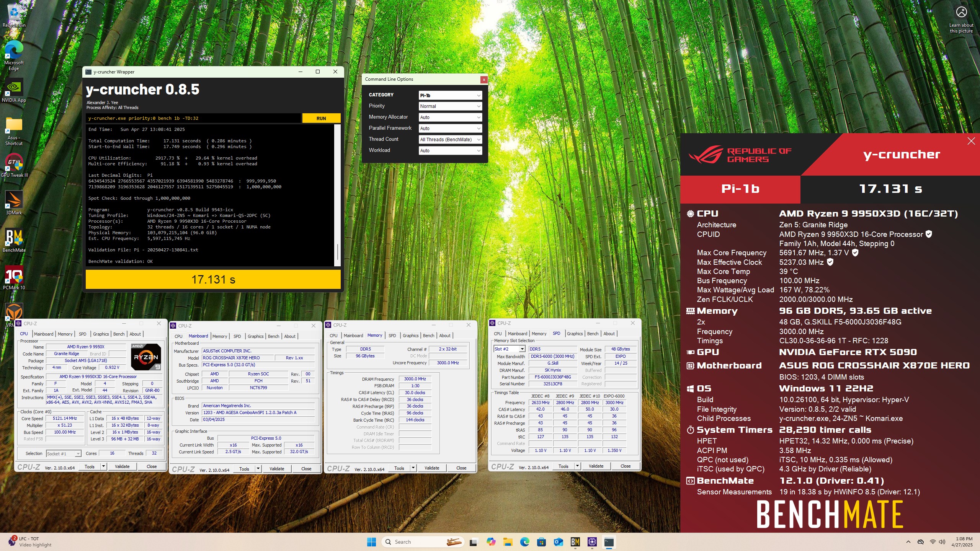Launch the 3DMark desktop shortcut
This screenshot has width=980, height=551.
point(14,203)
